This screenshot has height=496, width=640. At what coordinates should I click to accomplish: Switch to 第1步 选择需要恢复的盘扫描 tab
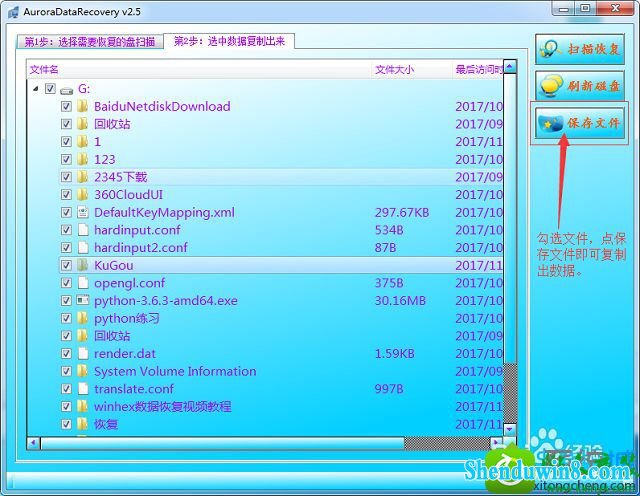click(90, 42)
